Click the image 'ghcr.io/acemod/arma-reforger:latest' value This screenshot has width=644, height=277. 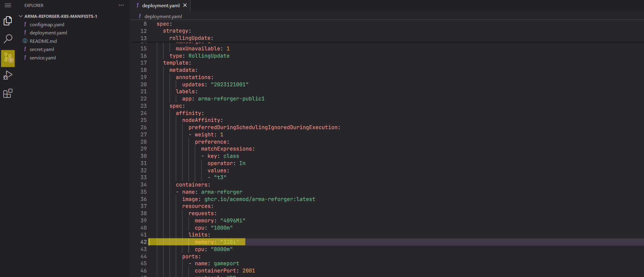260,199
